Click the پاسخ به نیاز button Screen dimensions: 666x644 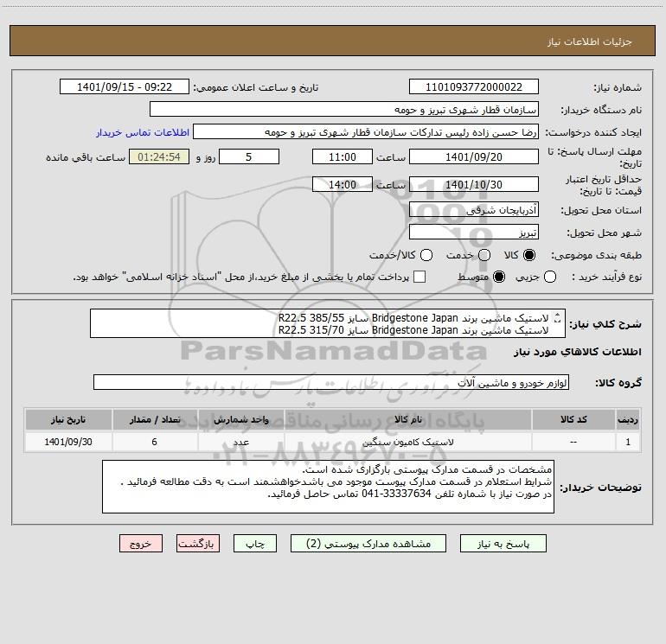pyautogui.click(x=503, y=544)
